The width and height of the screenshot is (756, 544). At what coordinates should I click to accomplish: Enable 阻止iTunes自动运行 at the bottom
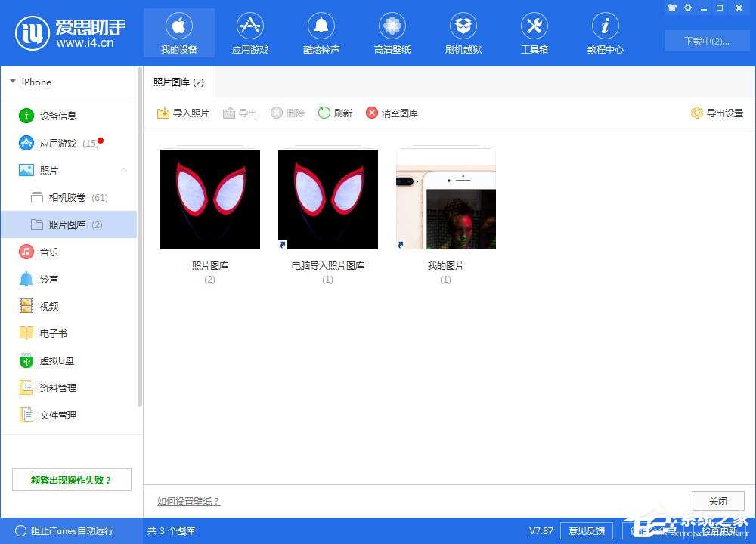[x=60, y=530]
